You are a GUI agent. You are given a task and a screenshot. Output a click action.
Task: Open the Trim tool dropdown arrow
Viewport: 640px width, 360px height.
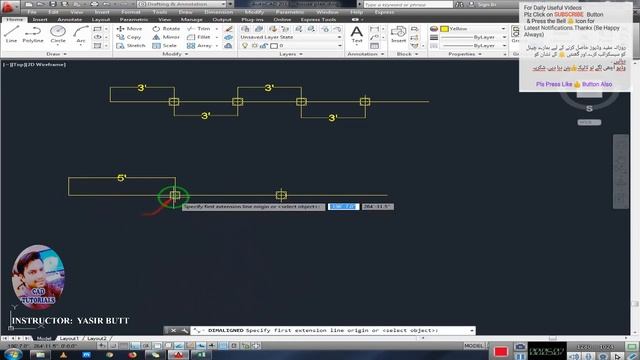tap(217, 29)
